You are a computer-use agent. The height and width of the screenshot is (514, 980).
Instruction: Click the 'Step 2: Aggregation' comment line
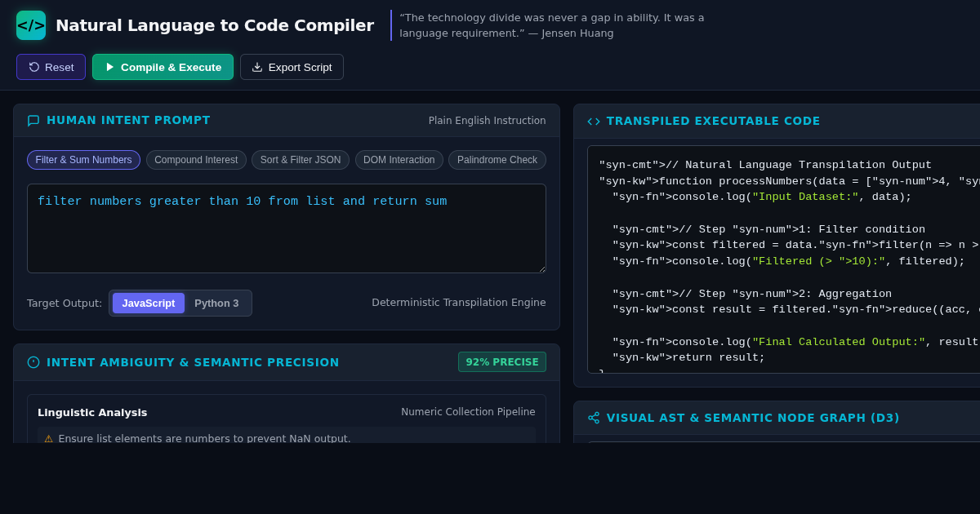coord(752,294)
